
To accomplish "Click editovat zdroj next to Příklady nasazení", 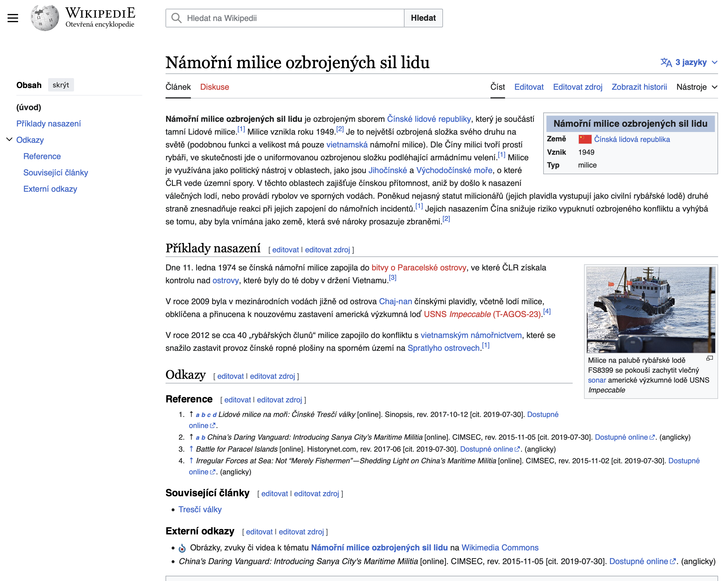I will pos(327,250).
